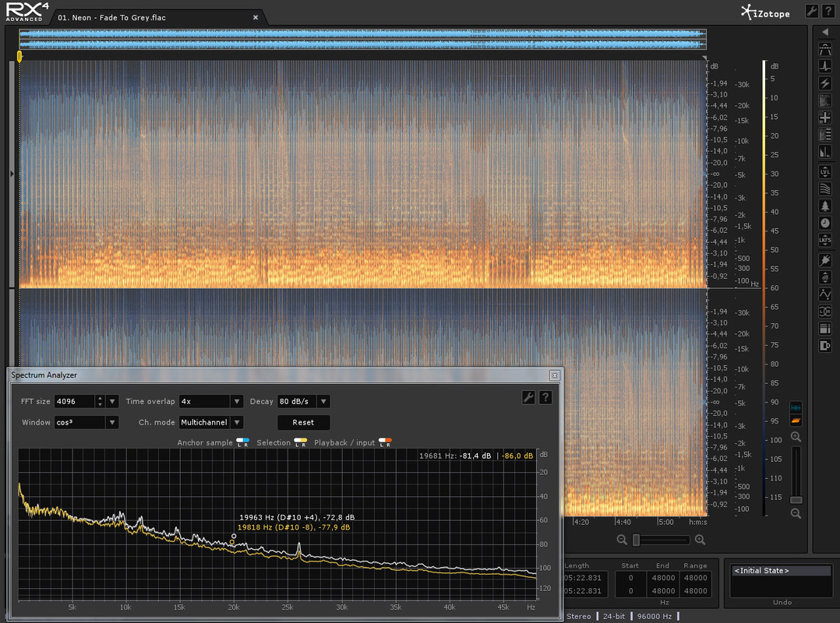Open the FFT size dropdown arrow
The width and height of the screenshot is (840, 623).
(x=112, y=401)
